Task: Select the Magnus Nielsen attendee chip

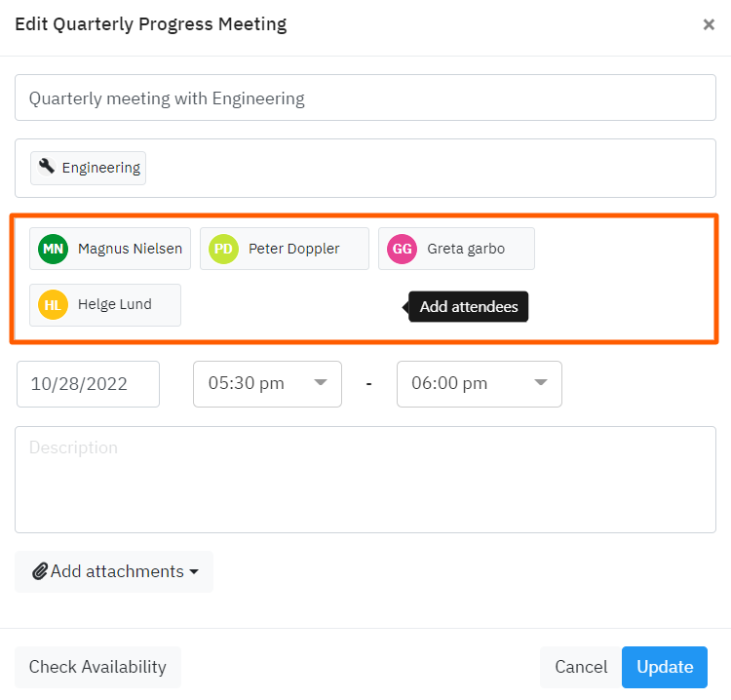Action: click(x=129, y=249)
